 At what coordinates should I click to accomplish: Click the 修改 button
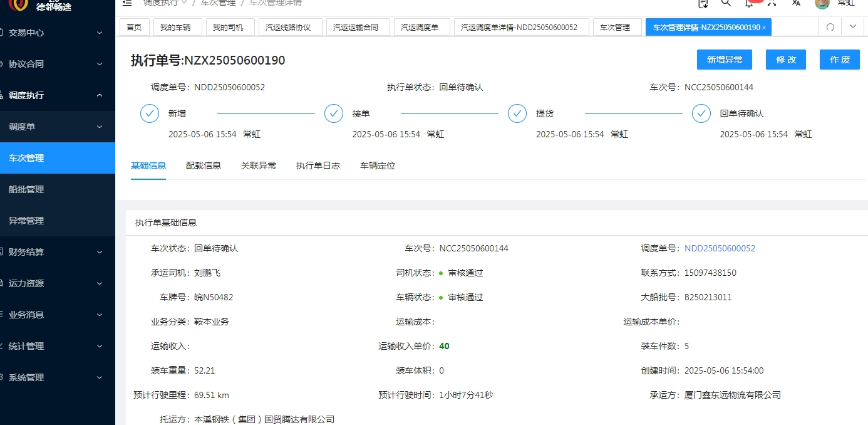coord(786,60)
